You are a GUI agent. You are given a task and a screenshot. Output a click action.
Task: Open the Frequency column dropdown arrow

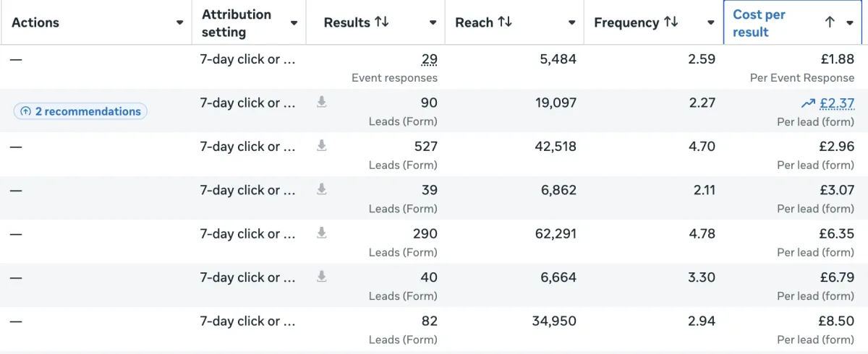click(710, 22)
